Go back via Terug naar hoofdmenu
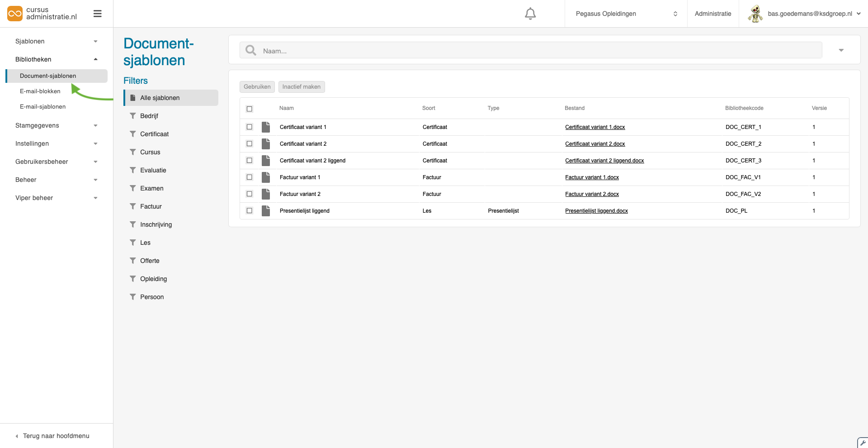Image resolution: width=868 pixels, height=448 pixels. [x=56, y=436]
